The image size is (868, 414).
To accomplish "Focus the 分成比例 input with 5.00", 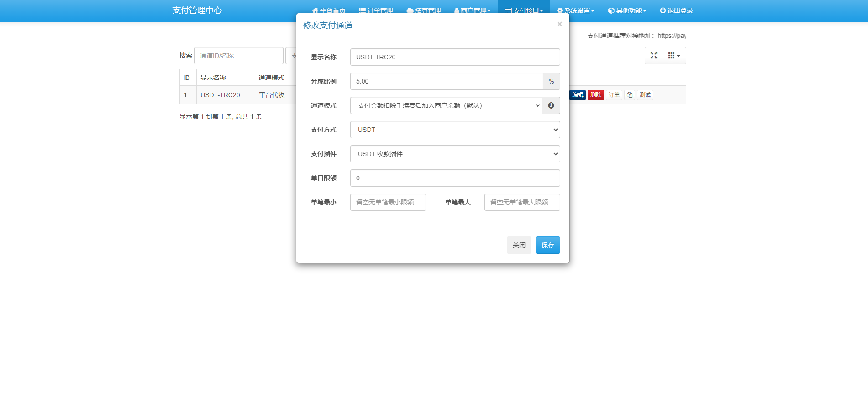I will (447, 81).
